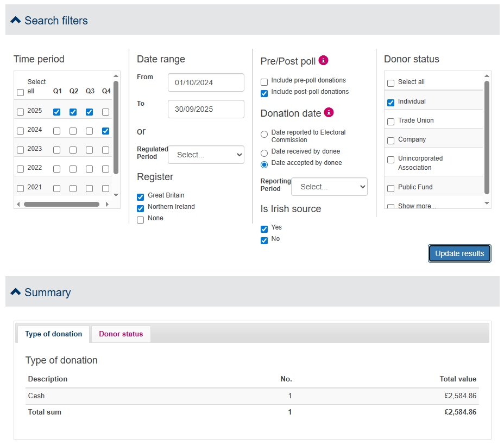Select Date received by donee option

tap(264, 153)
